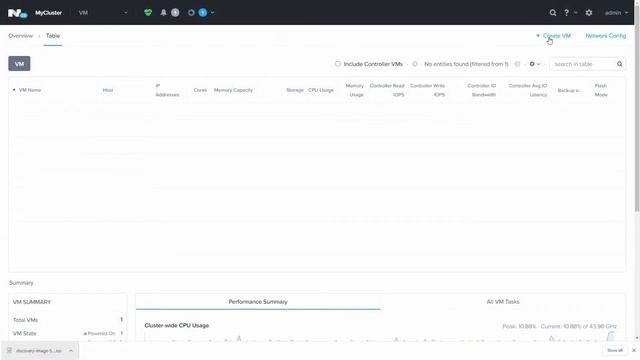Switch to the Overview tab
This screenshot has width=640, height=360.
click(20, 36)
